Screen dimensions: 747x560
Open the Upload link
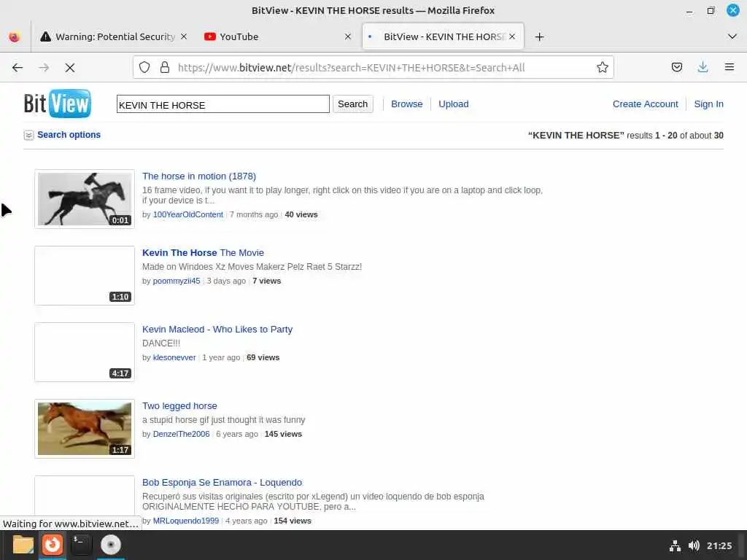coord(453,104)
